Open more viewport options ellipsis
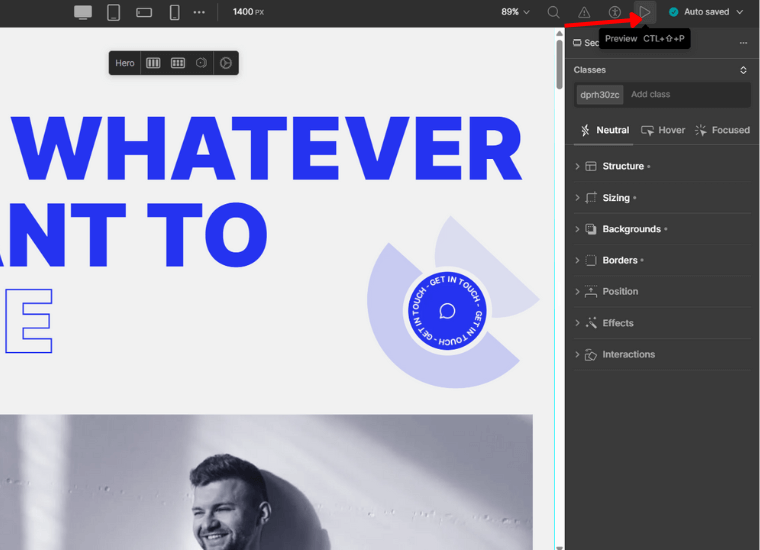Image resolution: width=760 pixels, height=550 pixels. tap(199, 12)
